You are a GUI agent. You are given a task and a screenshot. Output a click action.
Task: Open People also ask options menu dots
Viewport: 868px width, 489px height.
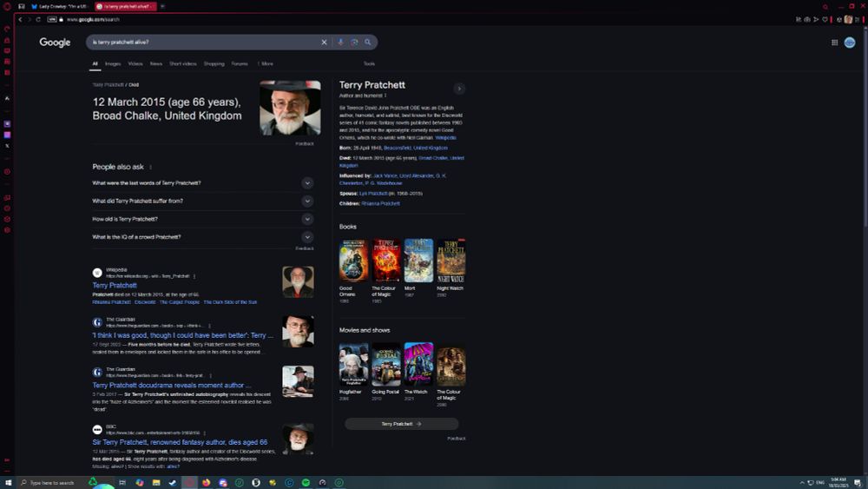150,168
